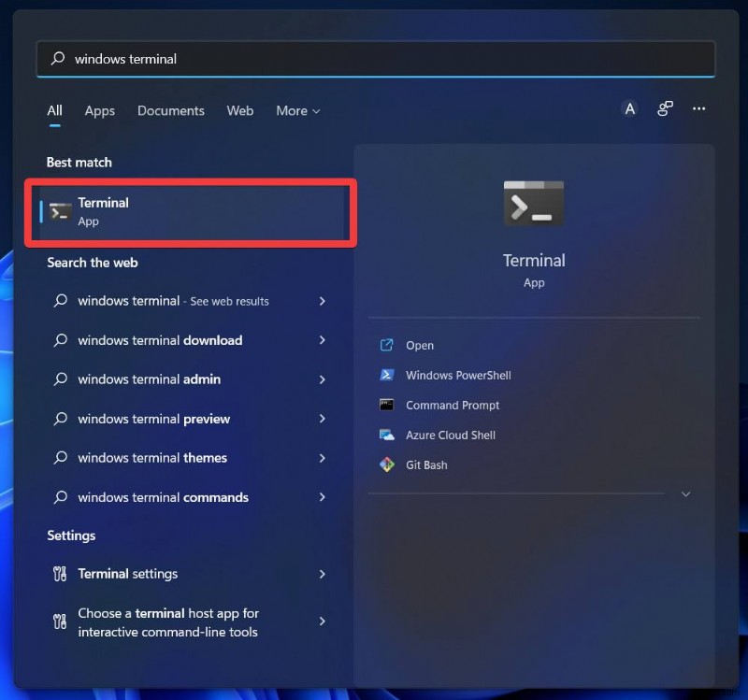Click the ellipsis options icon

tap(698, 109)
